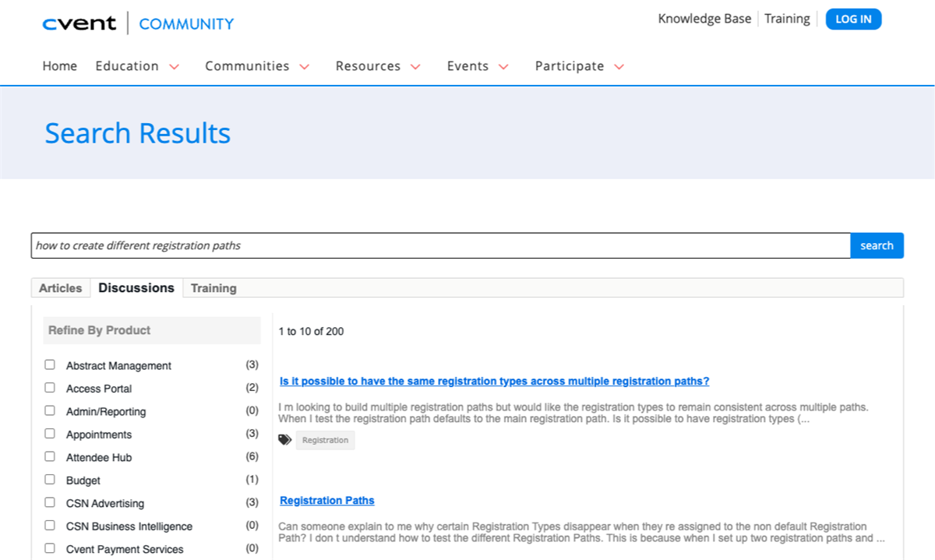The width and height of the screenshot is (935, 560).
Task: Click the tag icon beside the Registration label
Action: 285,439
